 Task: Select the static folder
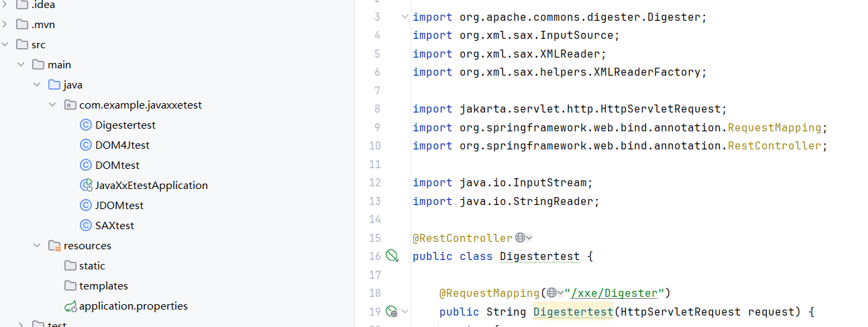point(92,265)
